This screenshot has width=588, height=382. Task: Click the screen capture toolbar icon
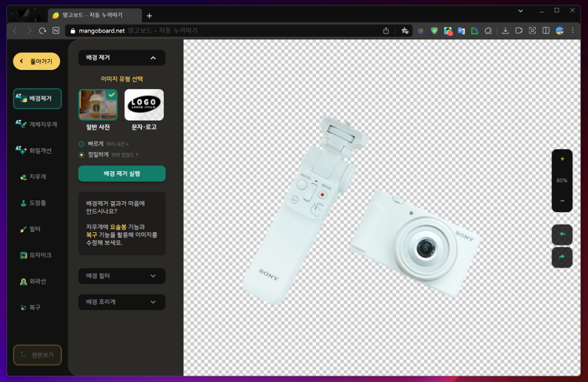click(533, 31)
